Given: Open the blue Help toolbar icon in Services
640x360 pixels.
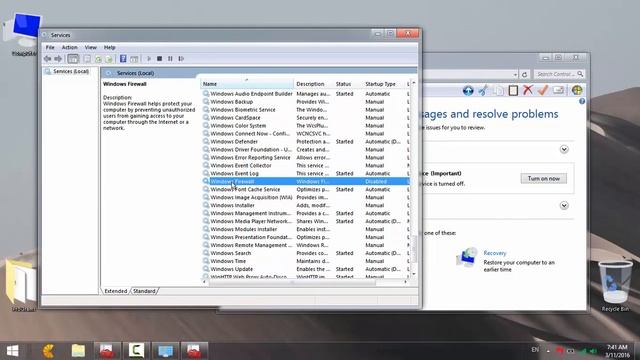Looking at the screenshot, I should click(123, 59).
